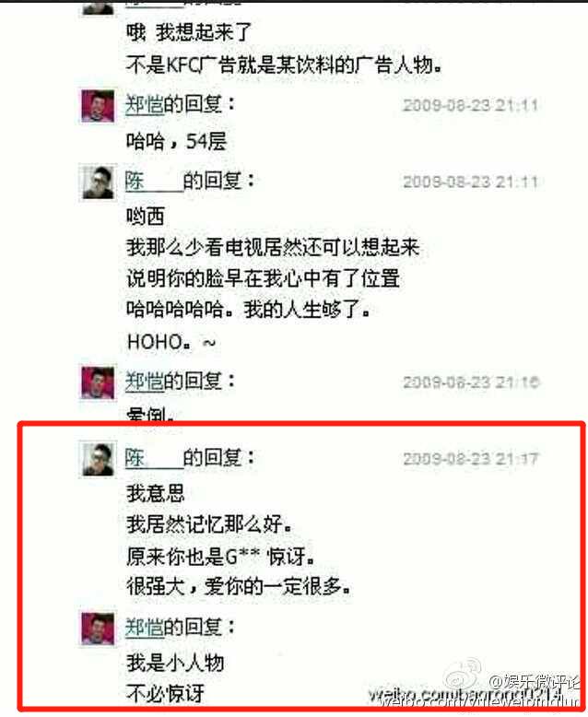Screen dimensions: 588x717
Task: Click 郑恺's avatar on the 21:16 reply
Action: point(98,382)
